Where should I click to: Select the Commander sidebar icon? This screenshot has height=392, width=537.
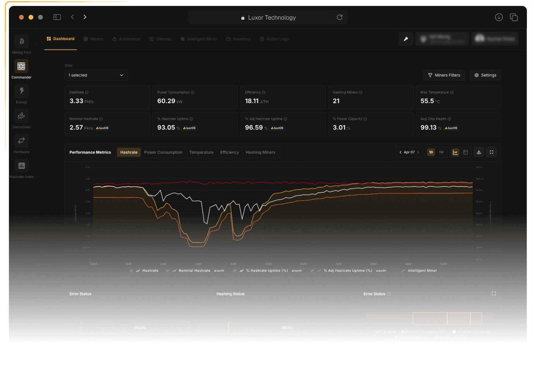pyautogui.click(x=21, y=66)
